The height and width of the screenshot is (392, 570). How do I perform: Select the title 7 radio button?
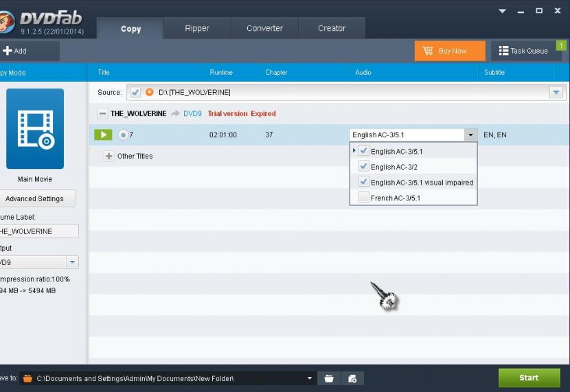point(123,135)
